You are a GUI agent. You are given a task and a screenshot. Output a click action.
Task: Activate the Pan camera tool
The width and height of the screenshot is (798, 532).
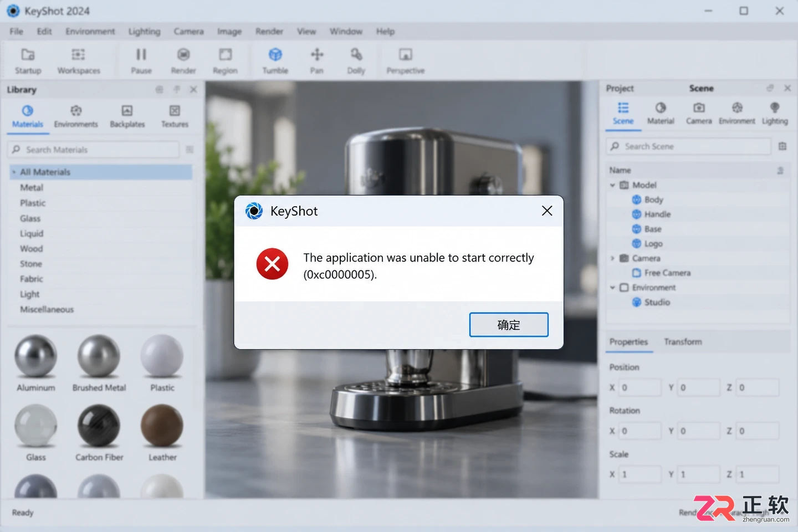(317, 61)
